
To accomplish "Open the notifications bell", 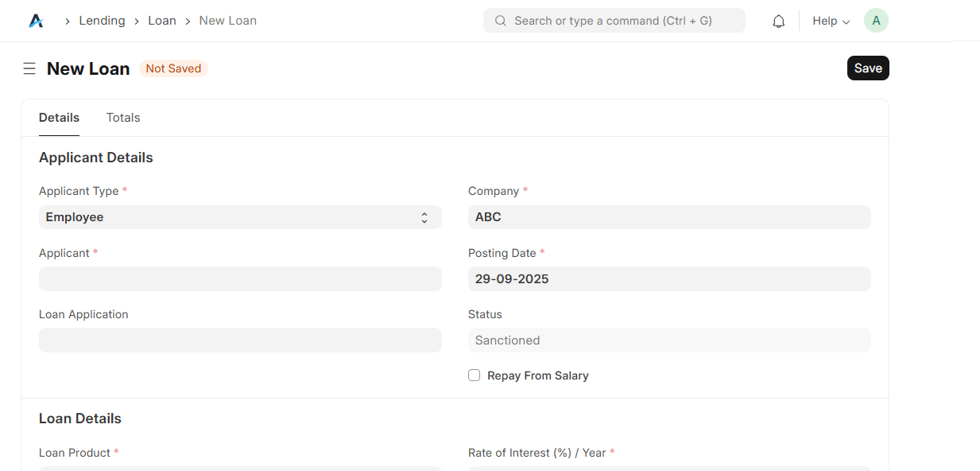I will (778, 21).
